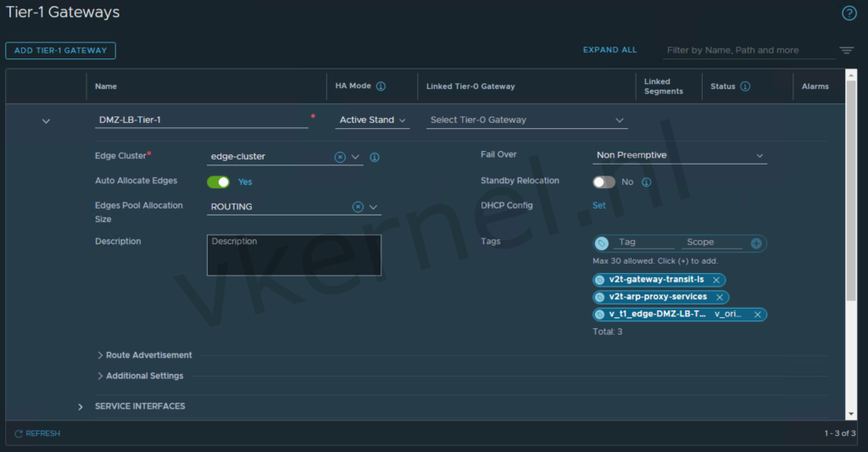The width and height of the screenshot is (868, 452).
Task: Open Fail Over Non Preemptive dropdown
Action: 680,156
